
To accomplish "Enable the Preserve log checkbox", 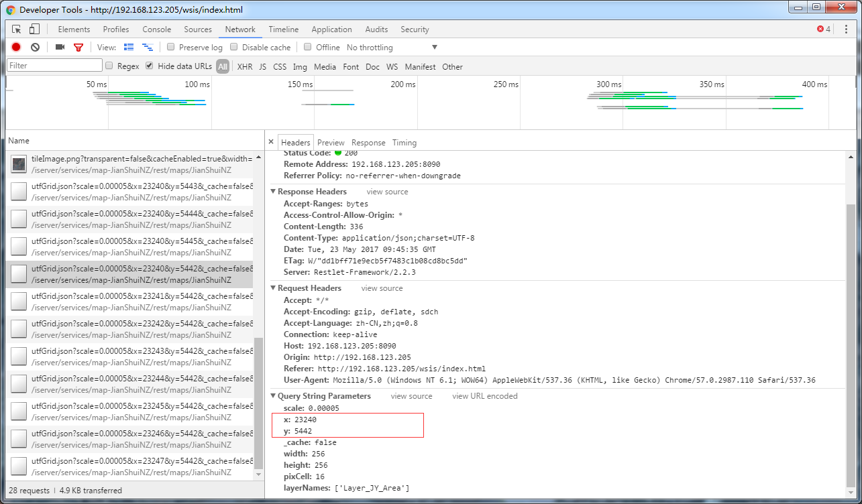I will (x=171, y=48).
